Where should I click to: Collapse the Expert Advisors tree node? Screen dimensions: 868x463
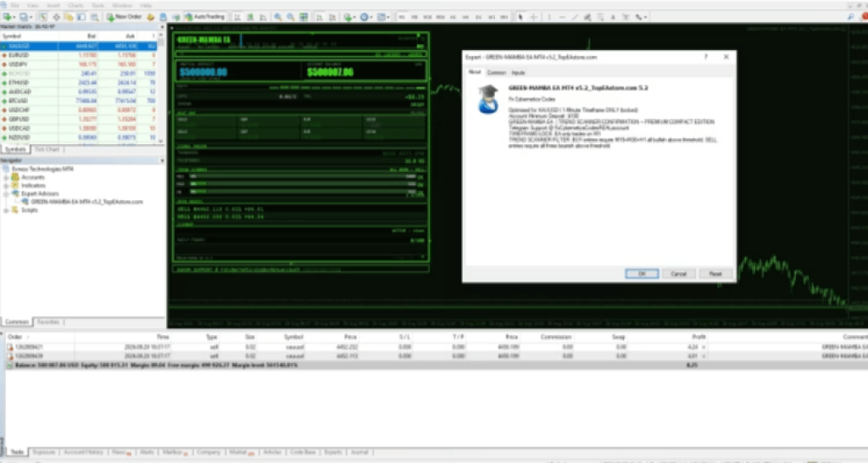tap(7, 194)
